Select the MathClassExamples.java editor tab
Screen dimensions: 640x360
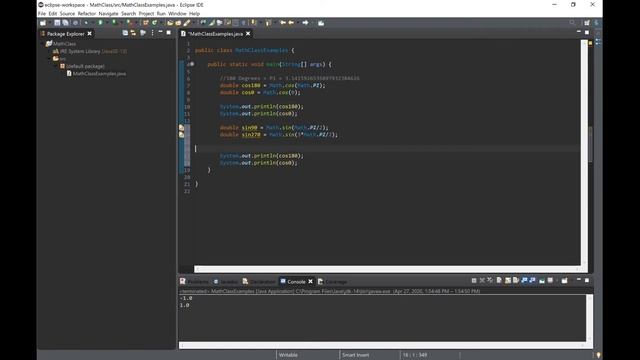pyautogui.click(x=215, y=33)
